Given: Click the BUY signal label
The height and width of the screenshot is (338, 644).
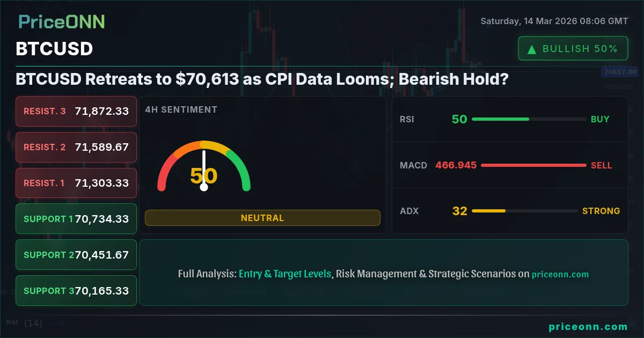Looking at the screenshot, I should (600, 119).
